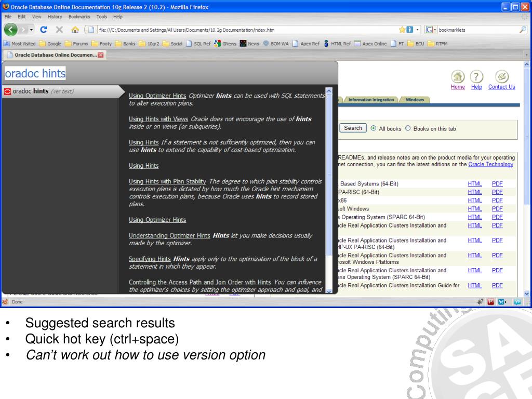This screenshot has height=399, width=532.
Task: Open 'Using Hints with Plan Stability' link
Action: point(167,181)
